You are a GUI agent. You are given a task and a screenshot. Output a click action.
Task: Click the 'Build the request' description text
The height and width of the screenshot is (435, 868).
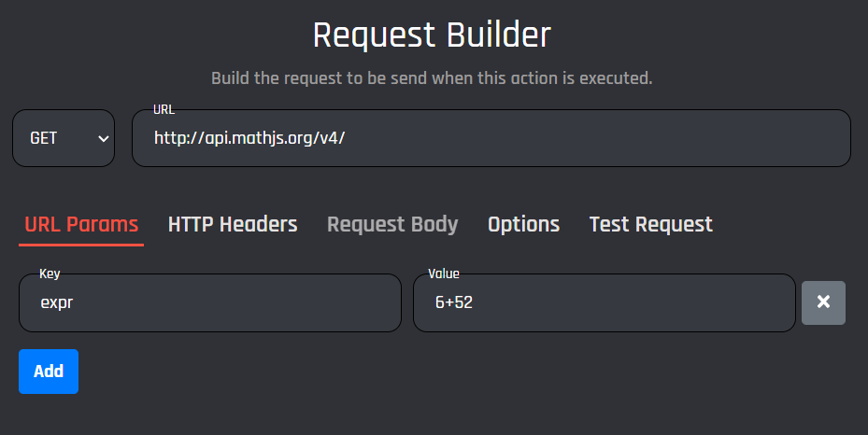[432, 78]
